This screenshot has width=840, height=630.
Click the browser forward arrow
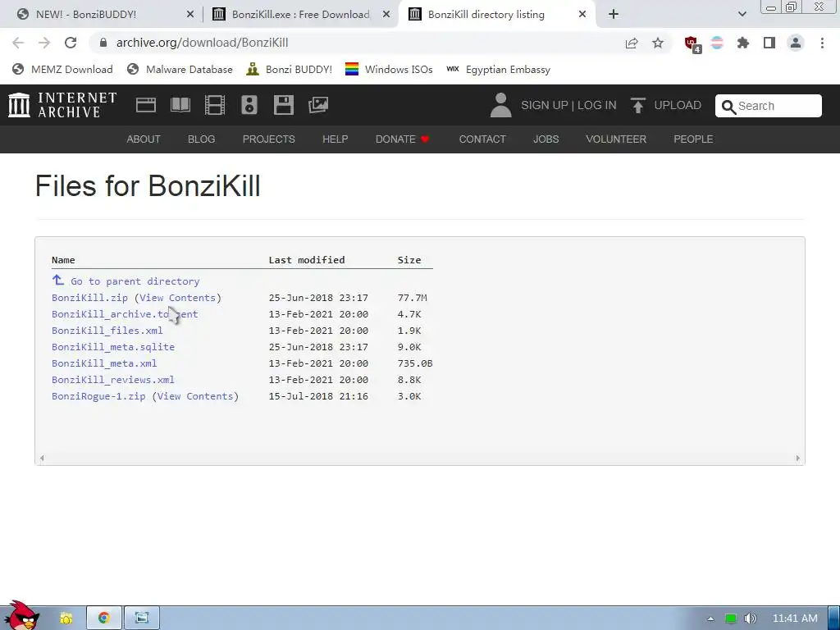pos(44,43)
